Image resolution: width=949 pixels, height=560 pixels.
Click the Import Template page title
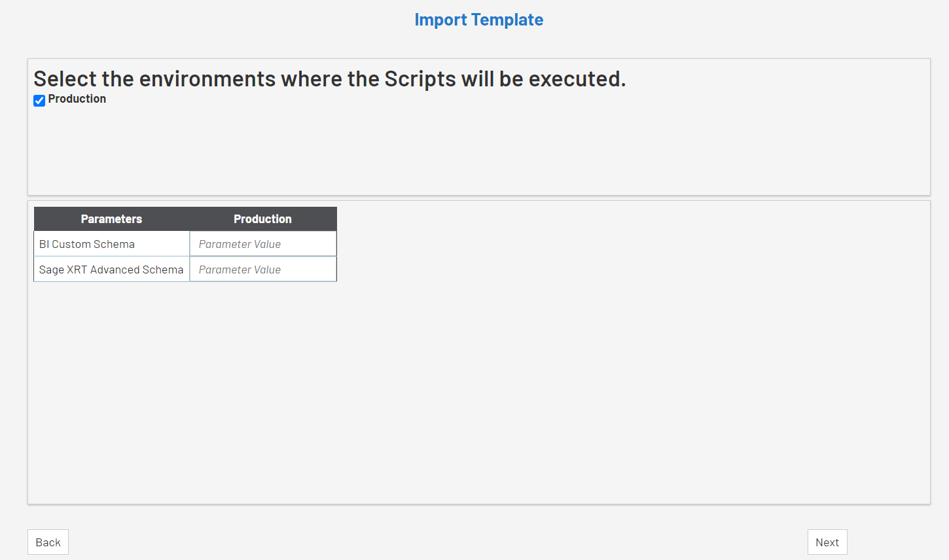(x=478, y=20)
